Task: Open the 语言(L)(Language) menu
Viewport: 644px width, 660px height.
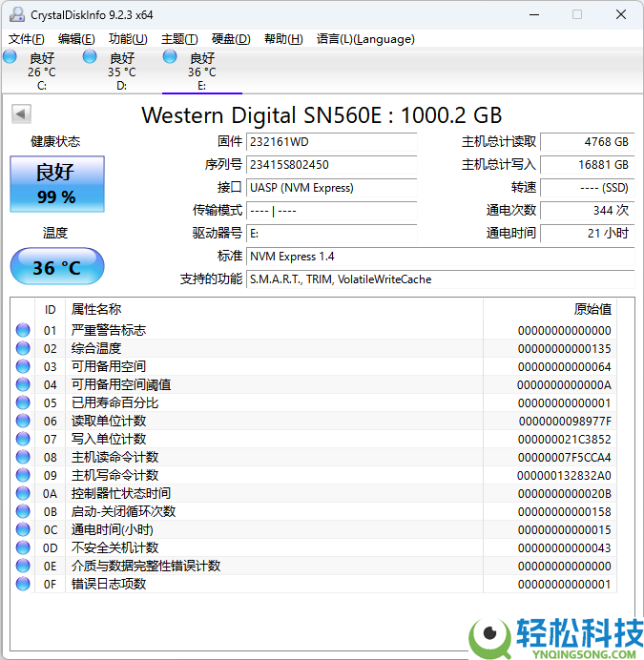Action: [365, 39]
